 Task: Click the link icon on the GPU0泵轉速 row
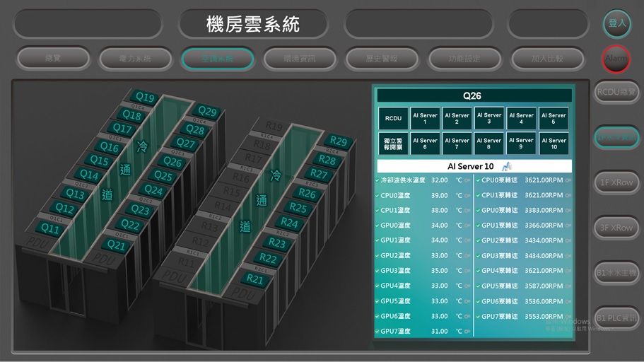[x=568, y=211]
